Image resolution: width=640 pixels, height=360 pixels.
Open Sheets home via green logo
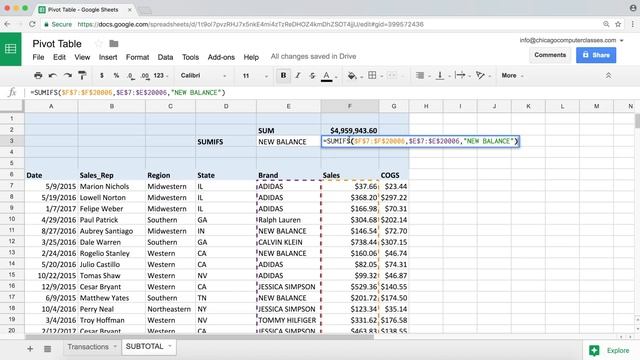point(11,49)
